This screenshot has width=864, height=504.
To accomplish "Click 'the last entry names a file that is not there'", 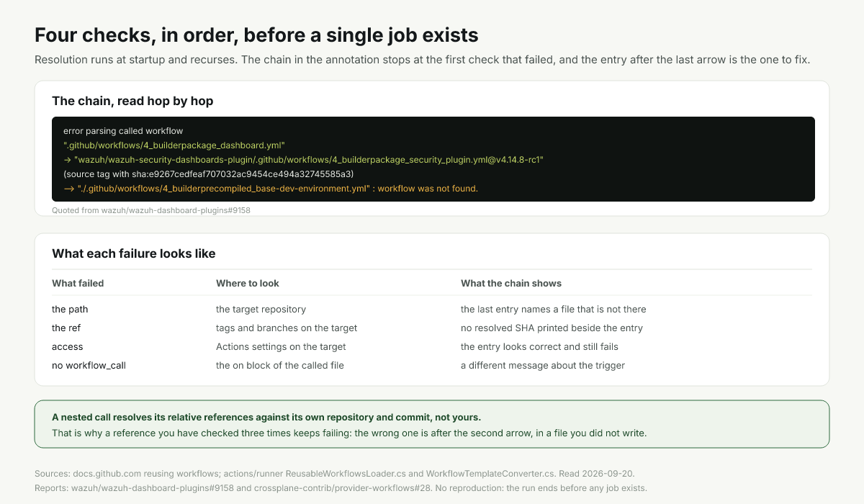I will point(554,309).
